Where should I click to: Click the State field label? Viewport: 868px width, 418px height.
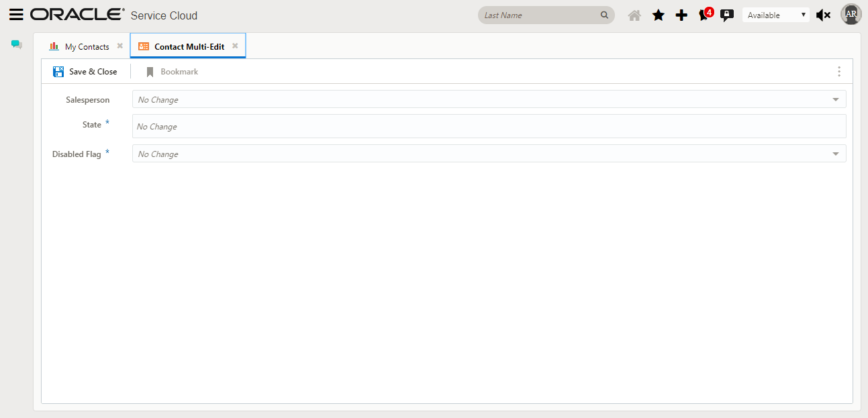coord(92,125)
